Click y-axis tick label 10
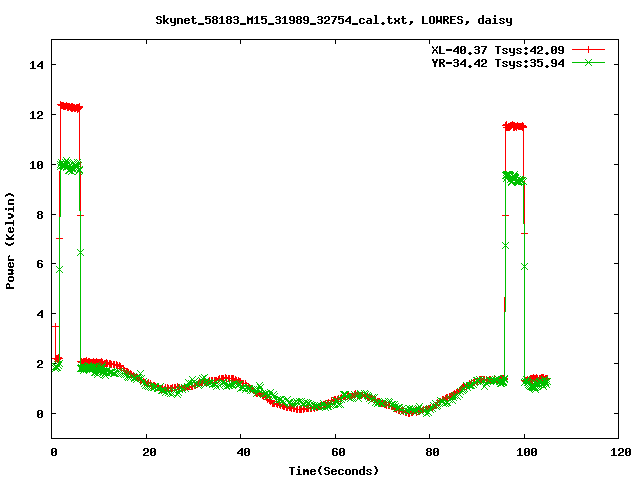 (36, 165)
